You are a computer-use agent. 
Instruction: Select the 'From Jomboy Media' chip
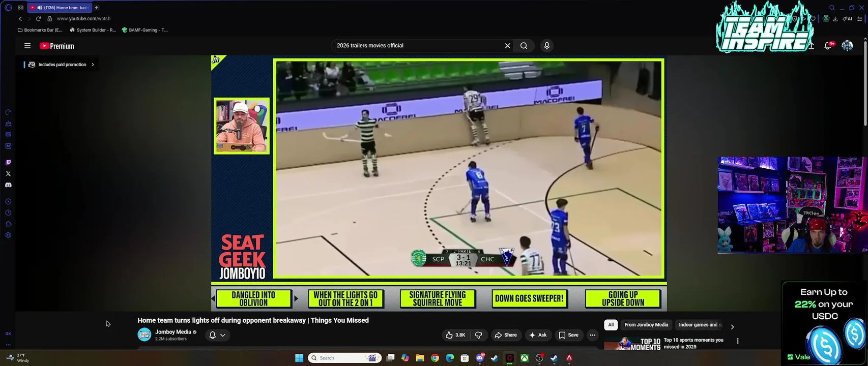646,325
